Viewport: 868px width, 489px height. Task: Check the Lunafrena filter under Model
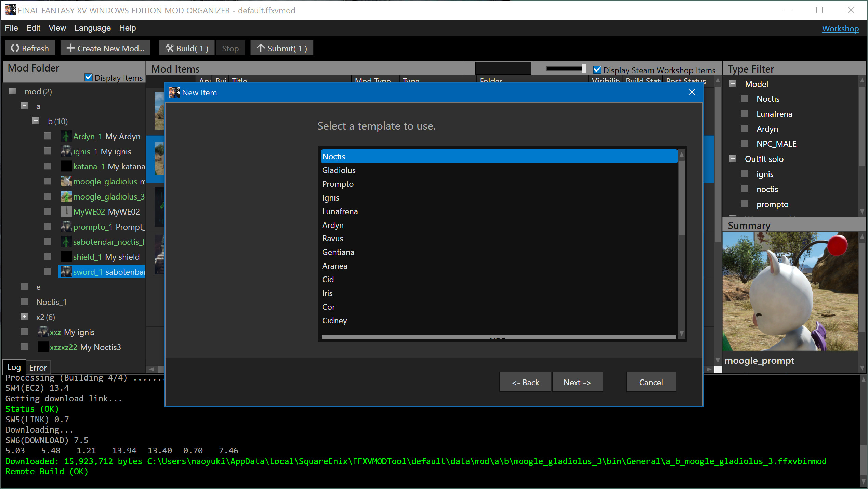coord(745,113)
